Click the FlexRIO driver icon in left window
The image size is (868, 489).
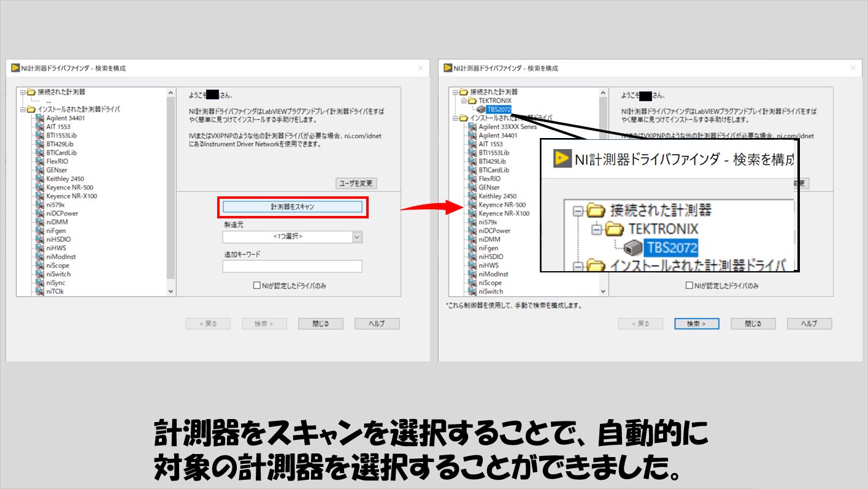(39, 161)
